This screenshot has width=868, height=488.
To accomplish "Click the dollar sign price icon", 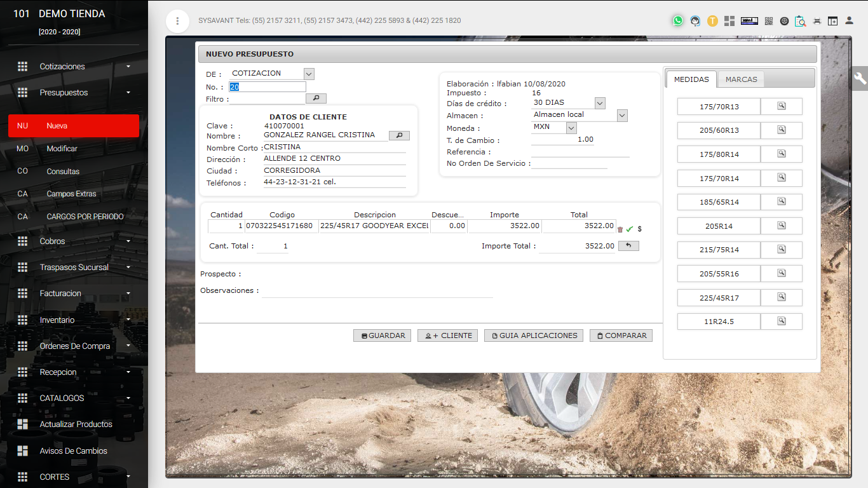I will tap(639, 229).
